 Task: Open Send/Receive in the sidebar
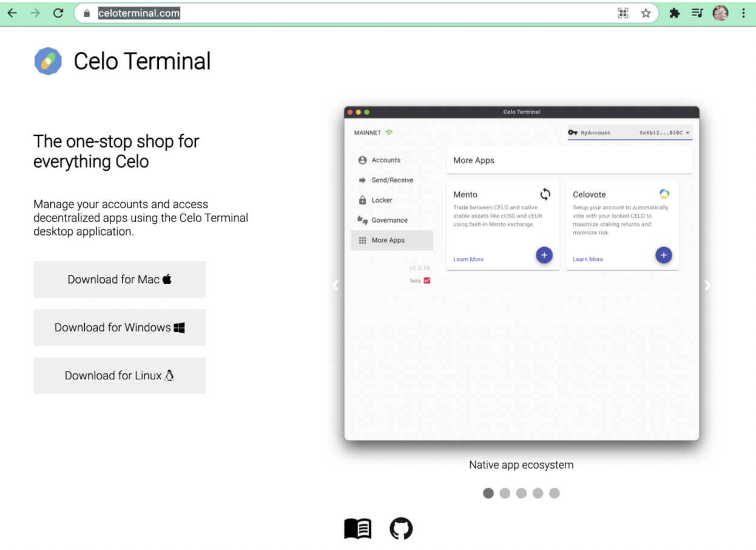pos(392,180)
